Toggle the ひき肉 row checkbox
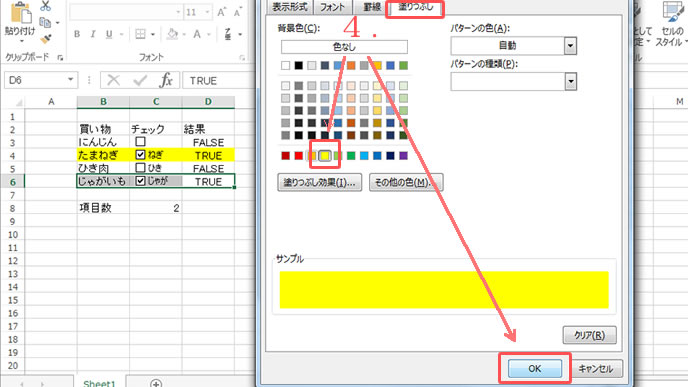Viewport: 688px width, 387px height. click(x=140, y=168)
